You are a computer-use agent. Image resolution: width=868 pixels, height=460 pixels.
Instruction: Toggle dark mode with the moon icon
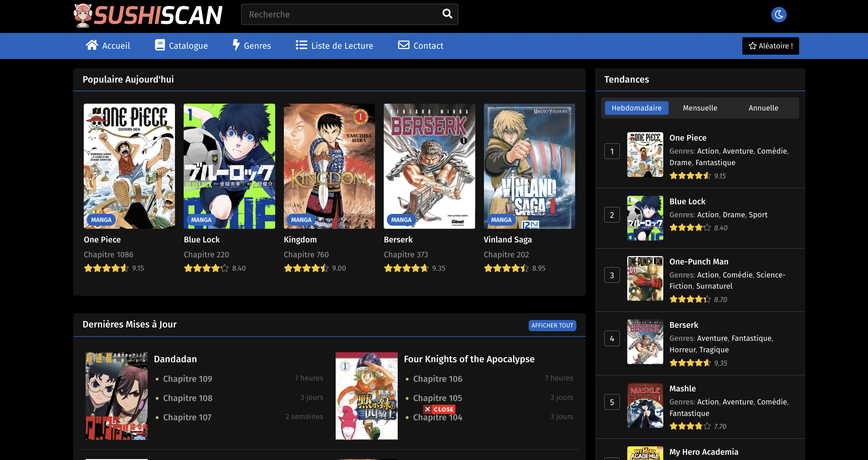click(778, 15)
